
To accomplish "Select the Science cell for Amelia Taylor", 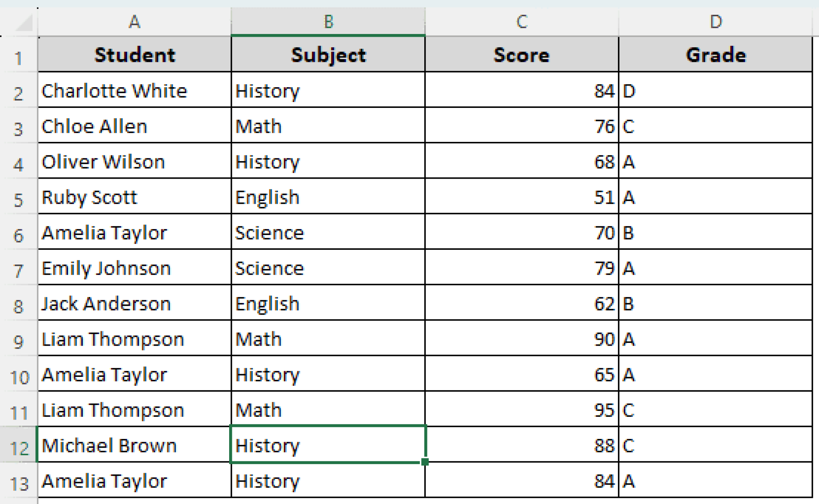I will [328, 232].
